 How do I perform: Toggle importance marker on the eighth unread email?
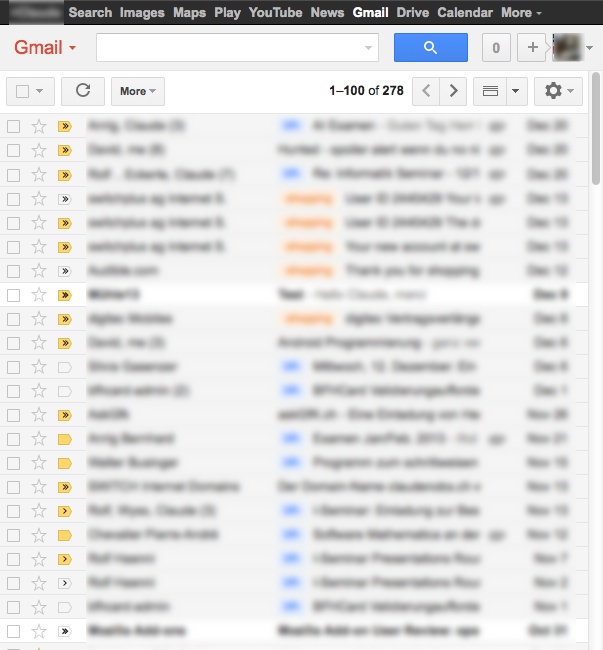click(x=65, y=295)
